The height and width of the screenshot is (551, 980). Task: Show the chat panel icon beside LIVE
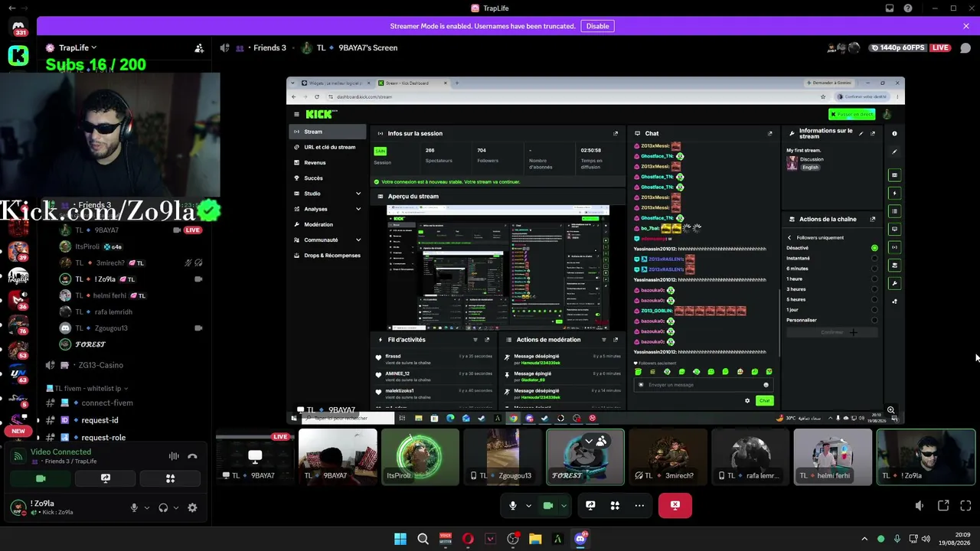click(965, 48)
